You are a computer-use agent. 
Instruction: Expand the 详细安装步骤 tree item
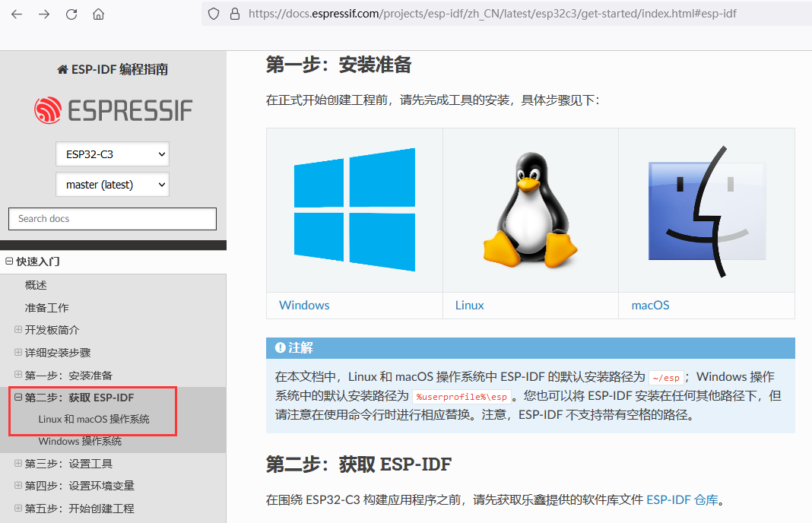tap(18, 353)
